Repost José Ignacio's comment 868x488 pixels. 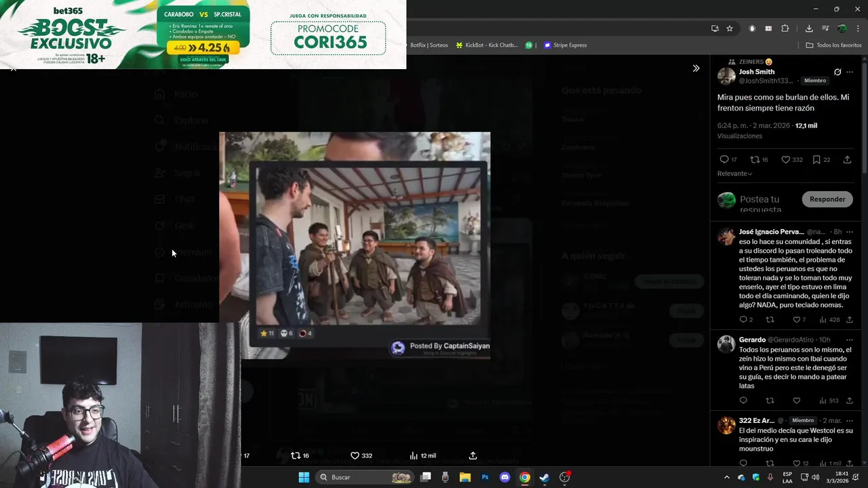(x=770, y=319)
